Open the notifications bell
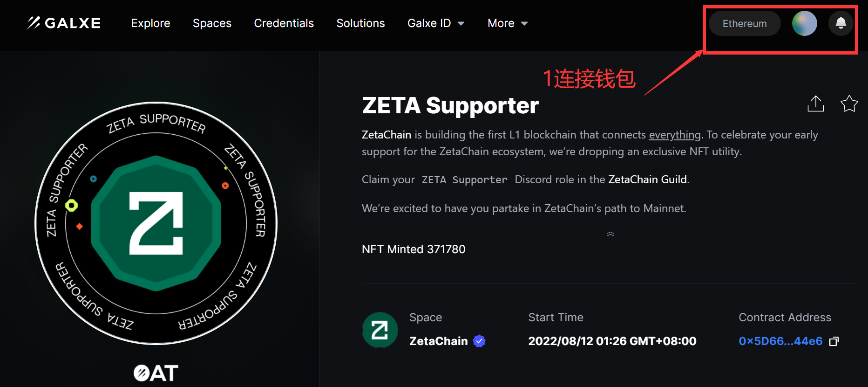Image resolution: width=868 pixels, height=387 pixels. click(841, 23)
